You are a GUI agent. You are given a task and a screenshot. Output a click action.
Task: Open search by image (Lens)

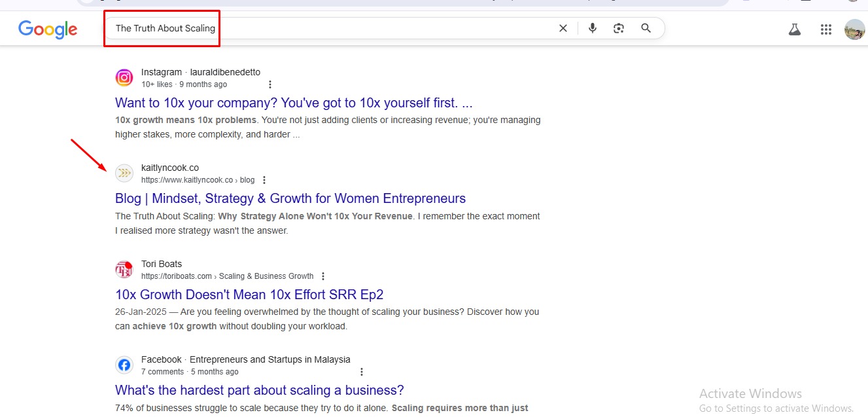pos(619,28)
